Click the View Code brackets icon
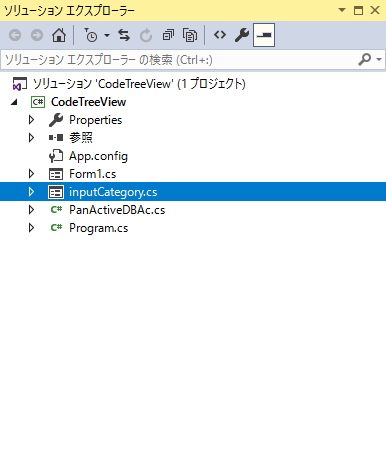This screenshot has width=386, height=464. coord(220,34)
